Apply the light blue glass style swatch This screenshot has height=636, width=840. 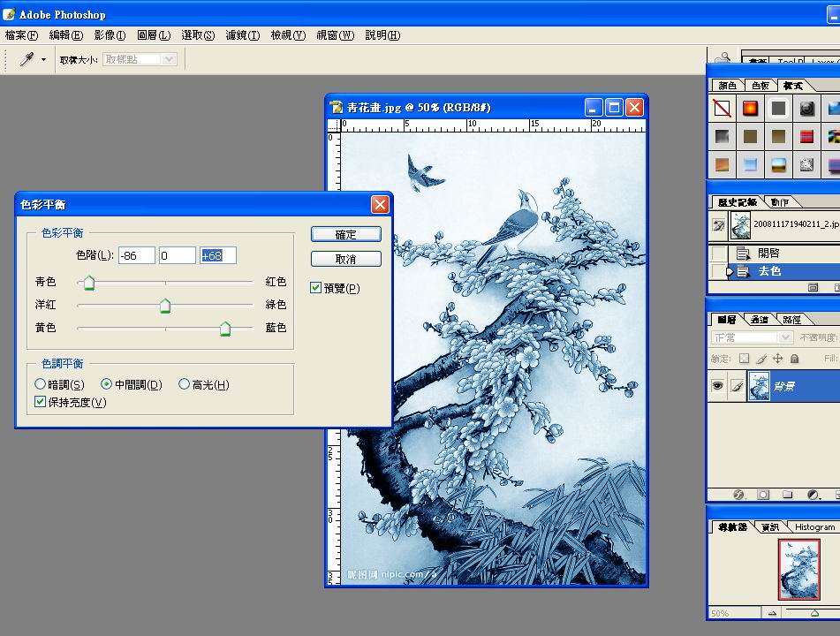750,165
